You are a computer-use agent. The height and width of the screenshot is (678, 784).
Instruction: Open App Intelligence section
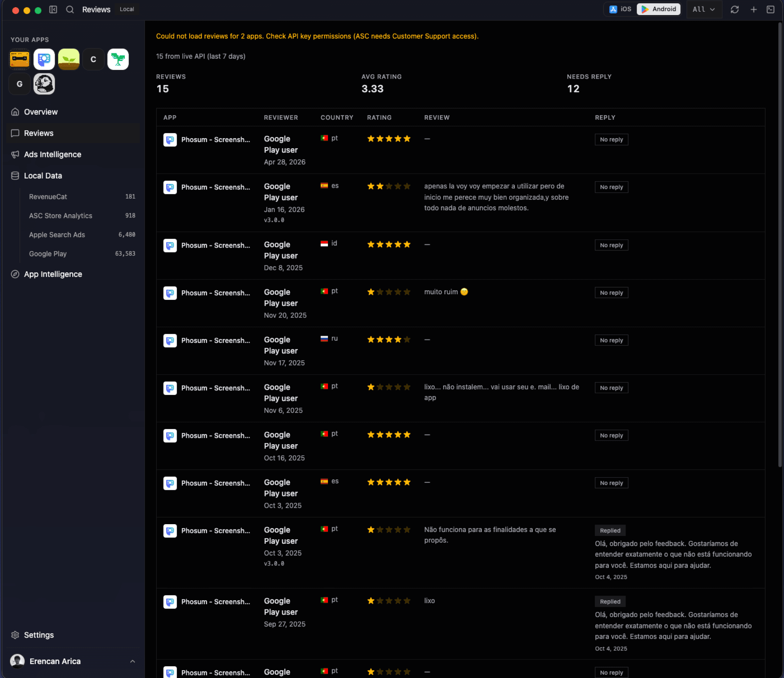pos(73,274)
